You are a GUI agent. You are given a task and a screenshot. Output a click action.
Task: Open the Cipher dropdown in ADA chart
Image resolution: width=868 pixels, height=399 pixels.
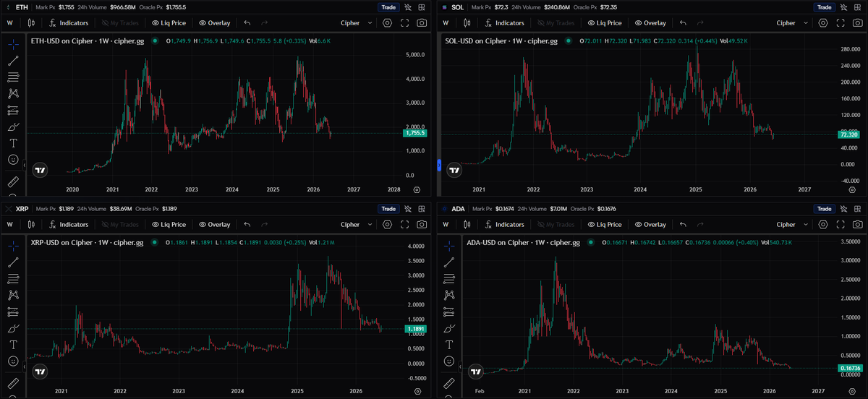793,225
